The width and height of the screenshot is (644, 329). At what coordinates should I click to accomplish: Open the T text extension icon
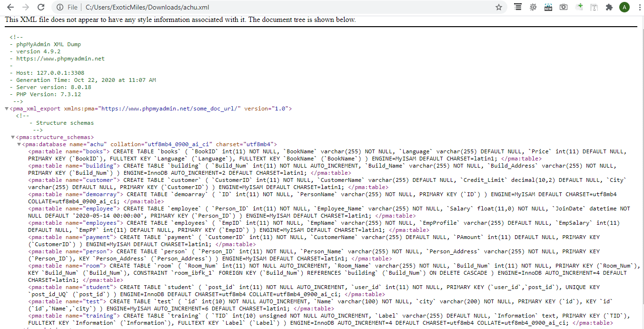[x=594, y=7]
